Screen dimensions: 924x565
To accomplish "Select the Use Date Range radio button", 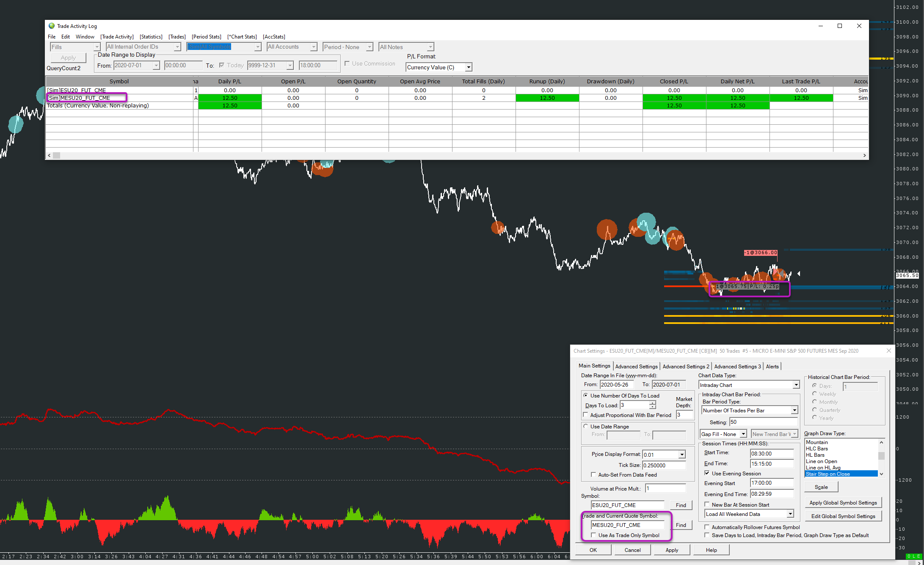I will point(586,426).
